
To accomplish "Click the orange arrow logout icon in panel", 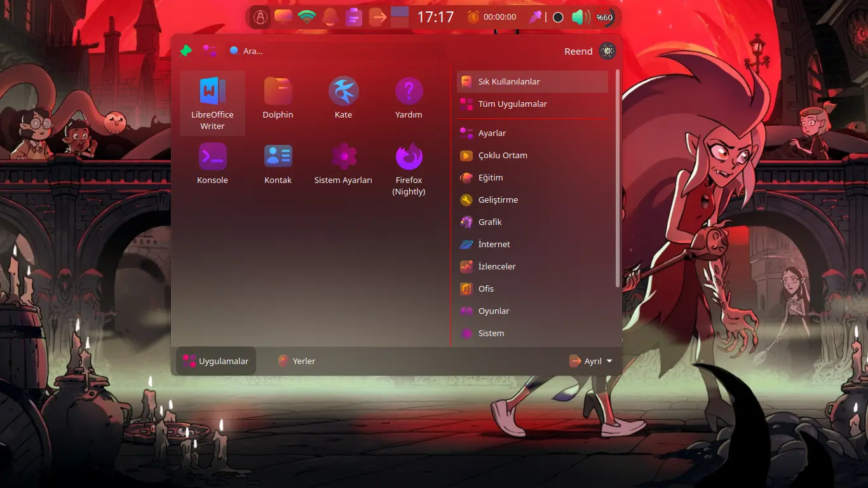I will click(x=377, y=17).
